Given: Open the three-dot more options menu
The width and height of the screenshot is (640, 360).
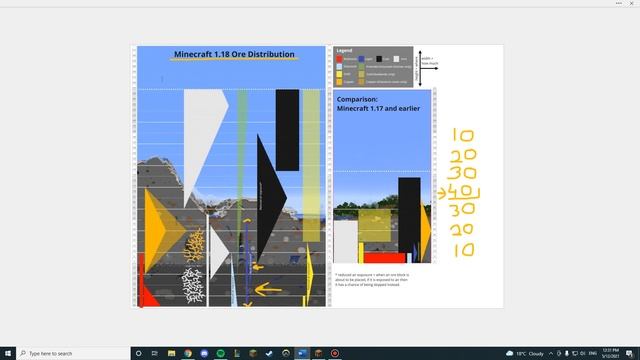Looking at the screenshot, I should [x=619, y=3].
